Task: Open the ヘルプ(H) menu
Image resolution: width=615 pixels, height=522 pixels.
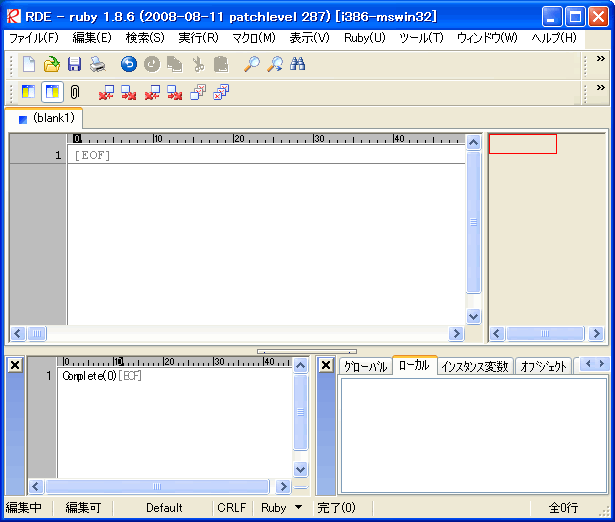Action: pyautogui.click(x=554, y=38)
